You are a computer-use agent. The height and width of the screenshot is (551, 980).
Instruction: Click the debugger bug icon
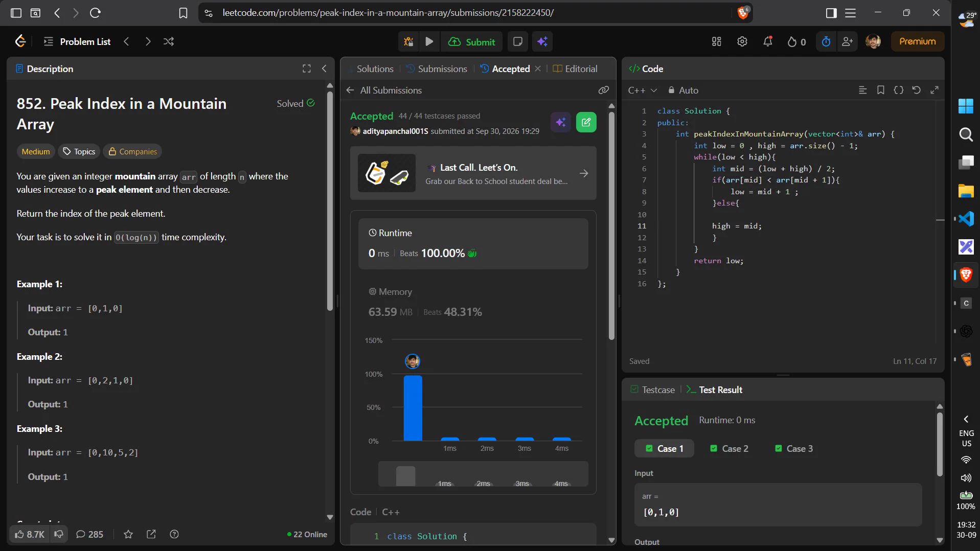point(408,41)
